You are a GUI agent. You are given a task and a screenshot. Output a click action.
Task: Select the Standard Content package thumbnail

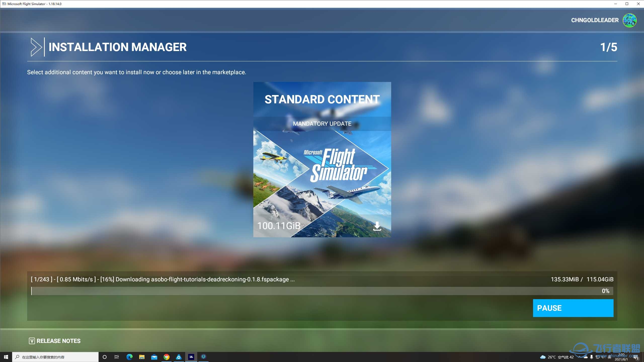[322, 160]
